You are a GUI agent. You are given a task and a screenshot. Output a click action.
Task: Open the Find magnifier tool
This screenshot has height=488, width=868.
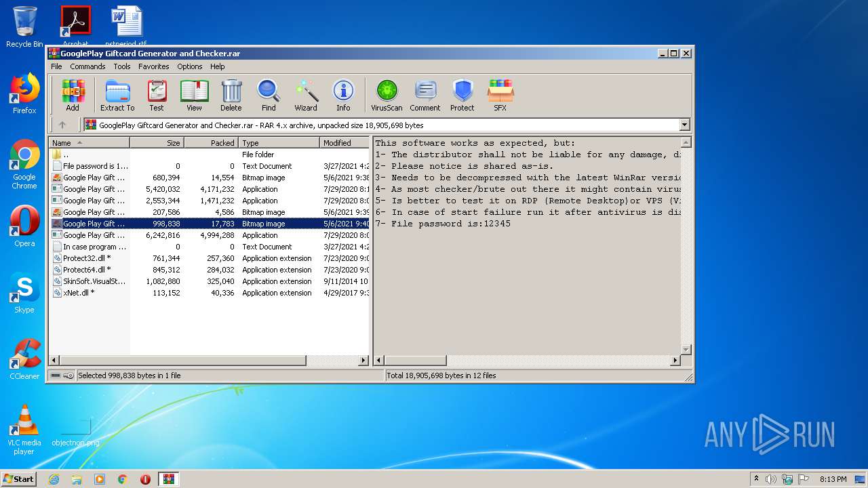click(x=269, y=95)
